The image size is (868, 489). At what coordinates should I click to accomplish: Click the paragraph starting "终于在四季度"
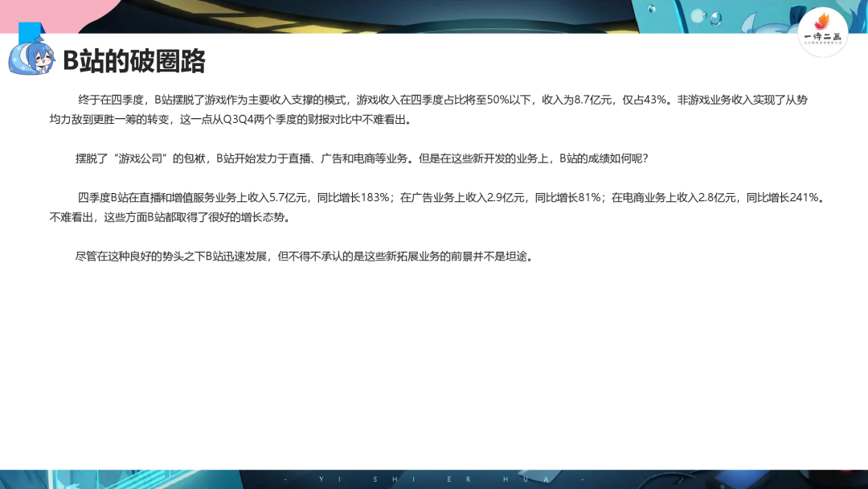pyautogui.click(x=428, y=109)
